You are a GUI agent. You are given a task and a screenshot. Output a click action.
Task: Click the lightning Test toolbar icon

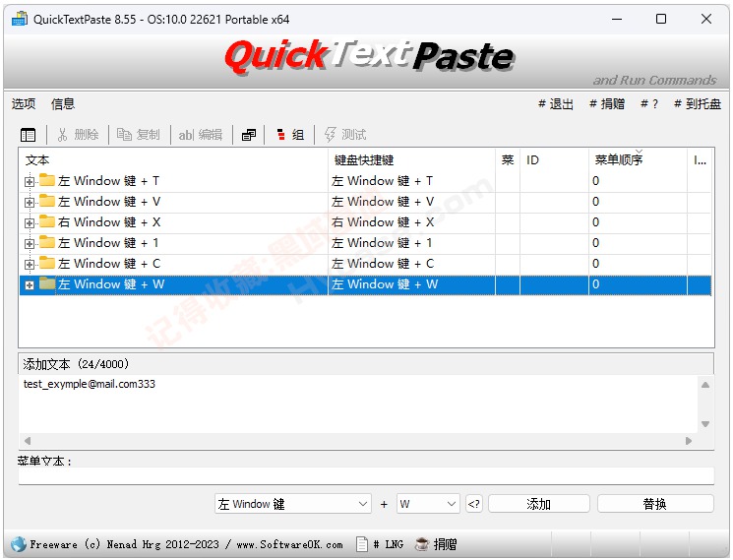point(330,135)
